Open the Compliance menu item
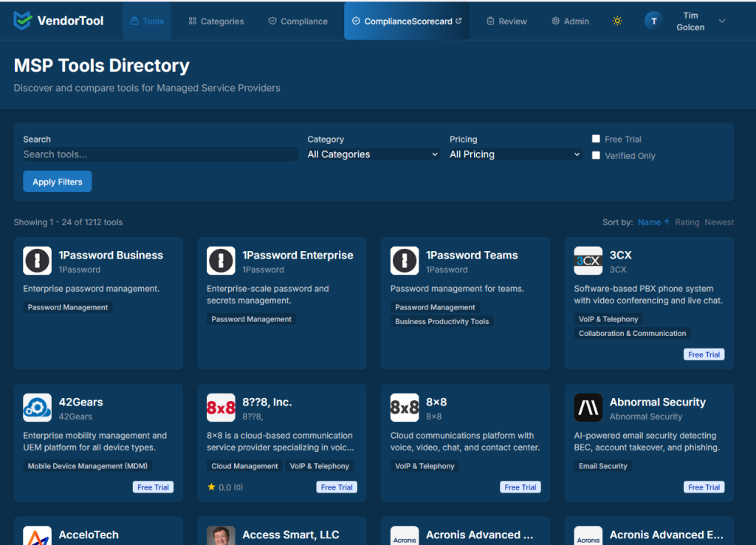This screenshot has height=545, width=756. point(298,21)
